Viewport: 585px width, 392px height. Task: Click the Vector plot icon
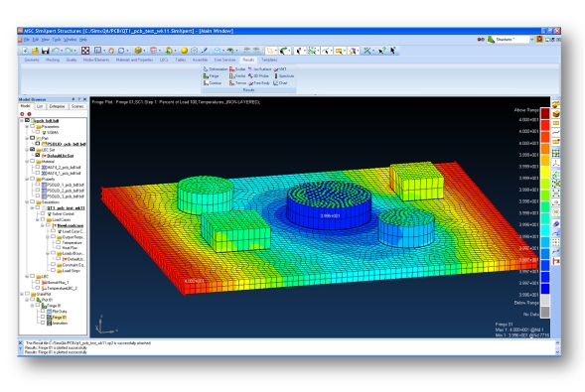coord(237,76)
